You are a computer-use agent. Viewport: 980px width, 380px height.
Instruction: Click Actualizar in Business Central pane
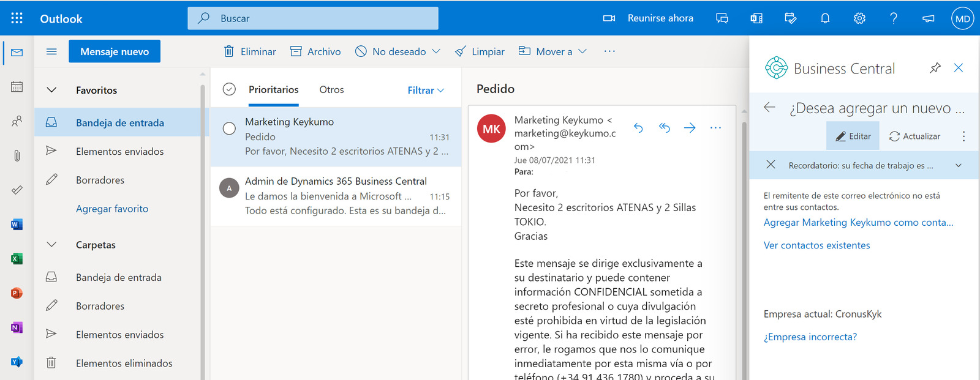click(x=914, y=136)
